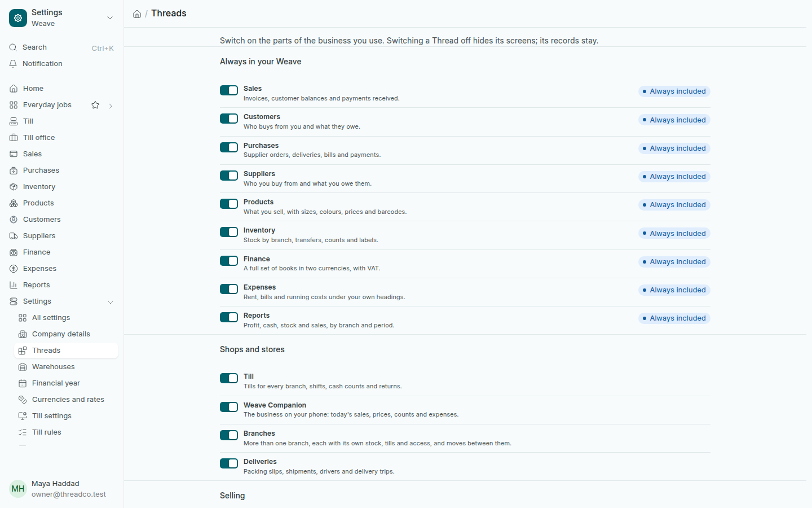This screenshot has width=812, height=508.
Task: Toggle the Sales thread switch
Action: click(229, 90)
